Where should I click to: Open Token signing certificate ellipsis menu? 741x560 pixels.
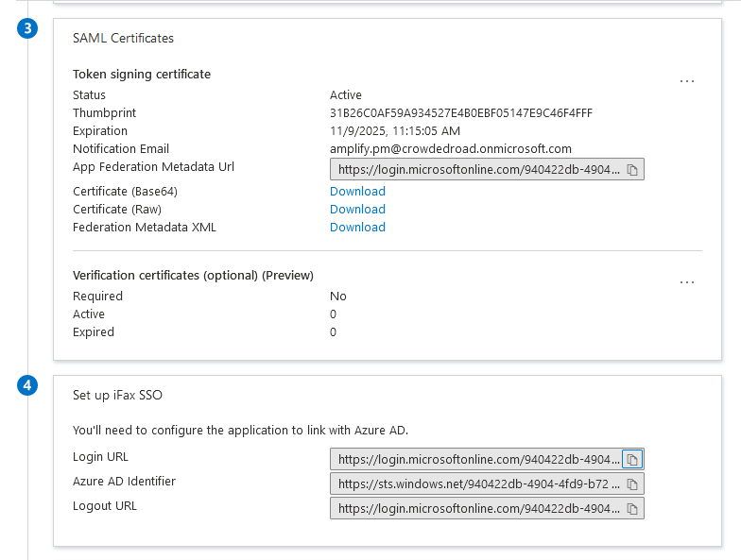point(686,81)
